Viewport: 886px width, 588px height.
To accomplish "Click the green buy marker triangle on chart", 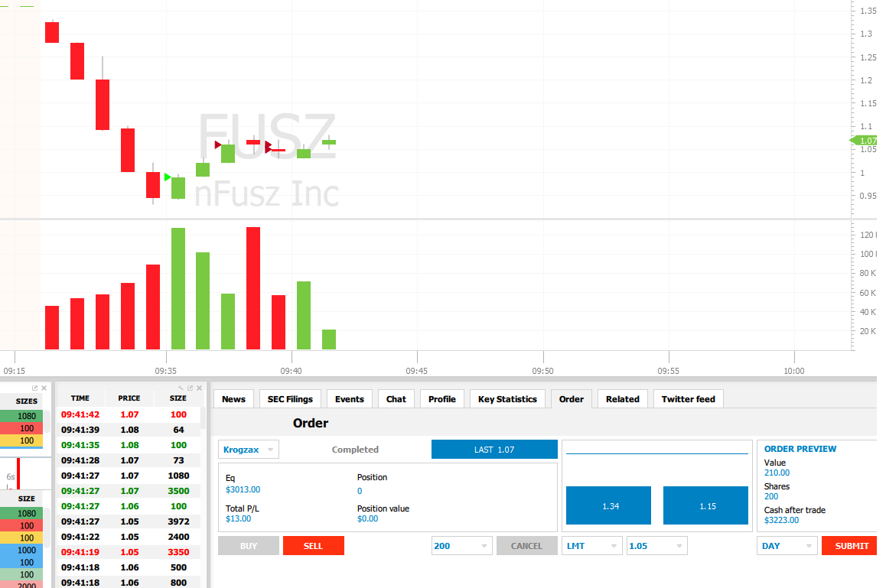I will 168,177.
